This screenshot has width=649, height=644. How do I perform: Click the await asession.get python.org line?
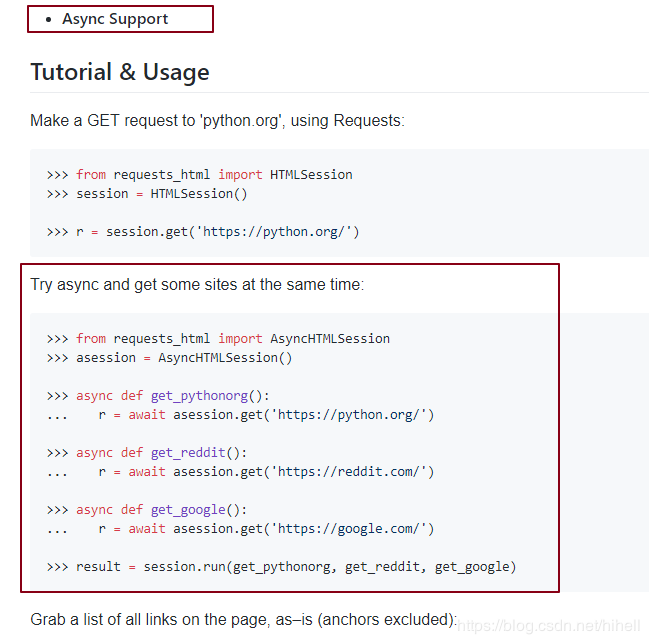(266, 414)
